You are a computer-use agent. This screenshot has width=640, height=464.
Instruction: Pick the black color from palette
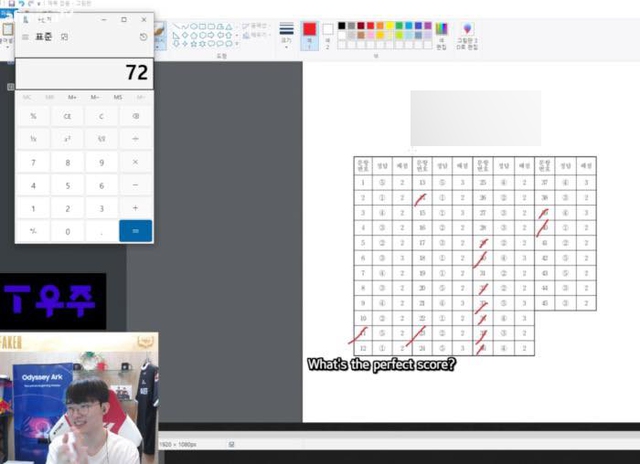click(342, 25)
